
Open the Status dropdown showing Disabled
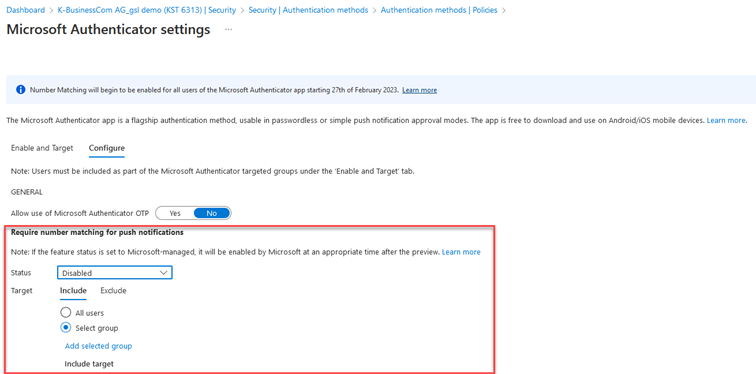115,273
